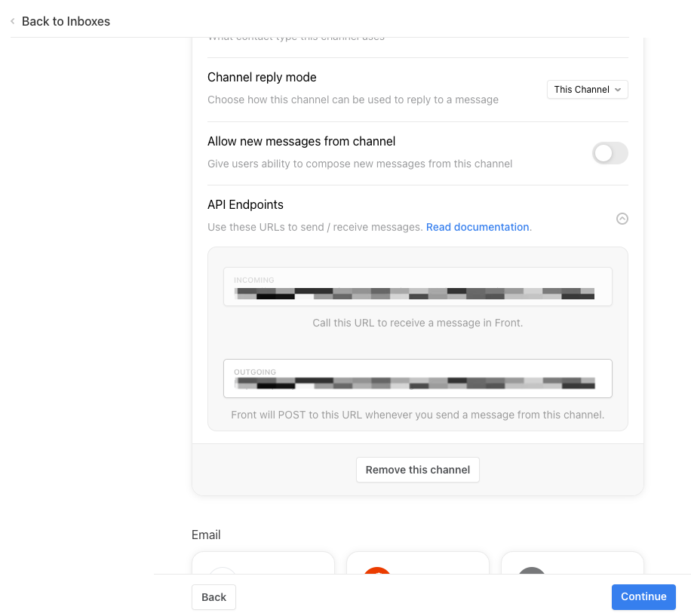Select the gray email provider icon
This screenshot has width=691, height=616.
click(532, 571)
